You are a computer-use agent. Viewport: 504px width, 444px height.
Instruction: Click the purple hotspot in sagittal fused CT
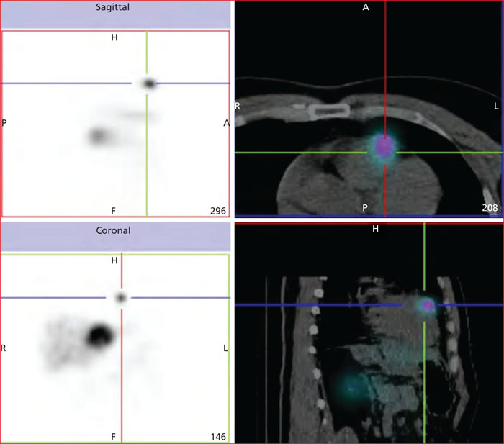point(428,305)
